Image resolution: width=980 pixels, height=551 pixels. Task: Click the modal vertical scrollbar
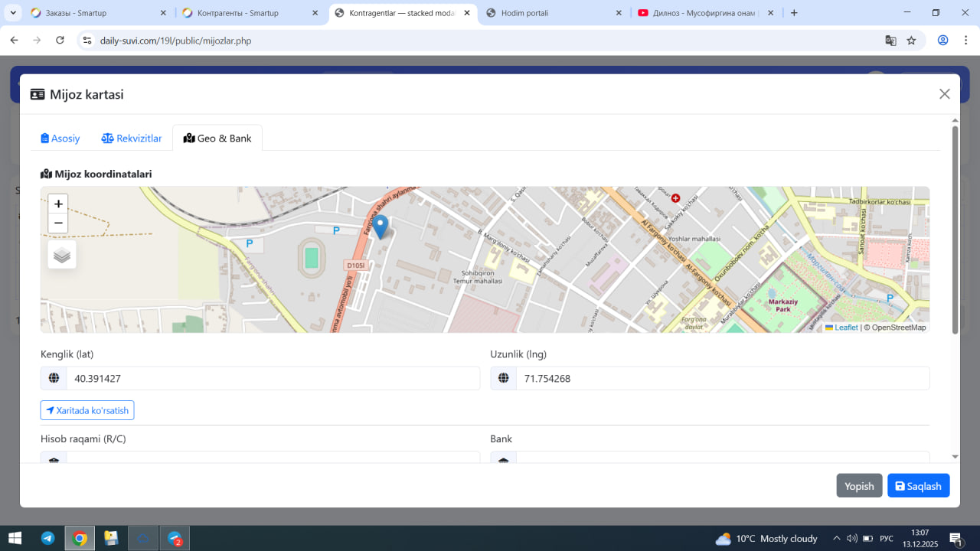955,230
